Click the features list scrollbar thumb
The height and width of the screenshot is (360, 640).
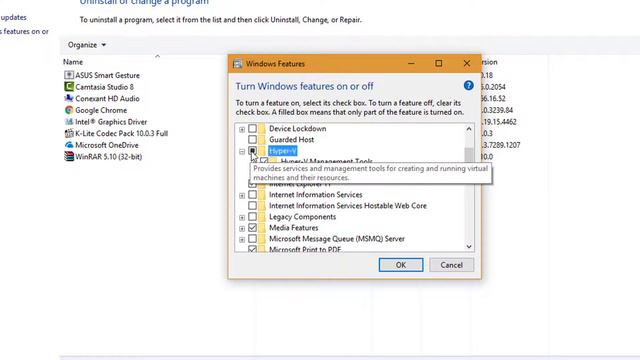pyautogui.click(x=469, y=155)
